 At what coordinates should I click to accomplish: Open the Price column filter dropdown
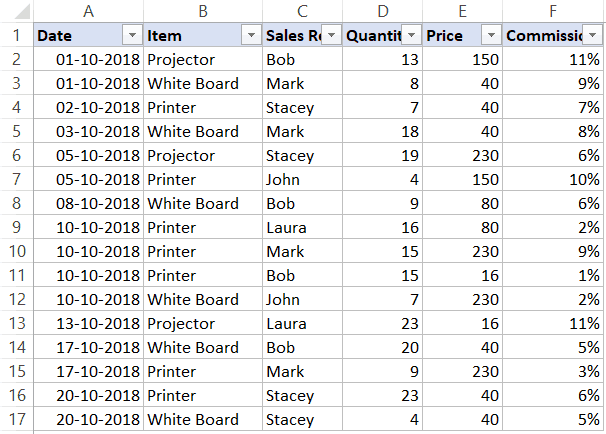pyautogui.click(x=491, y=35)
